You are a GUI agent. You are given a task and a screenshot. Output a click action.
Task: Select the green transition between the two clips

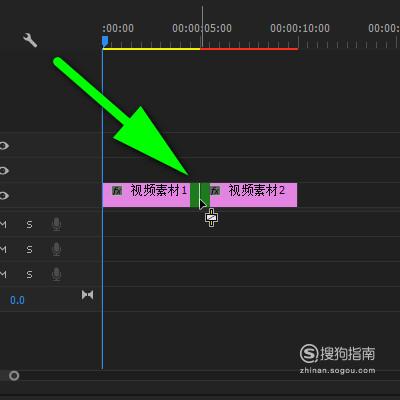click(200, 195)
